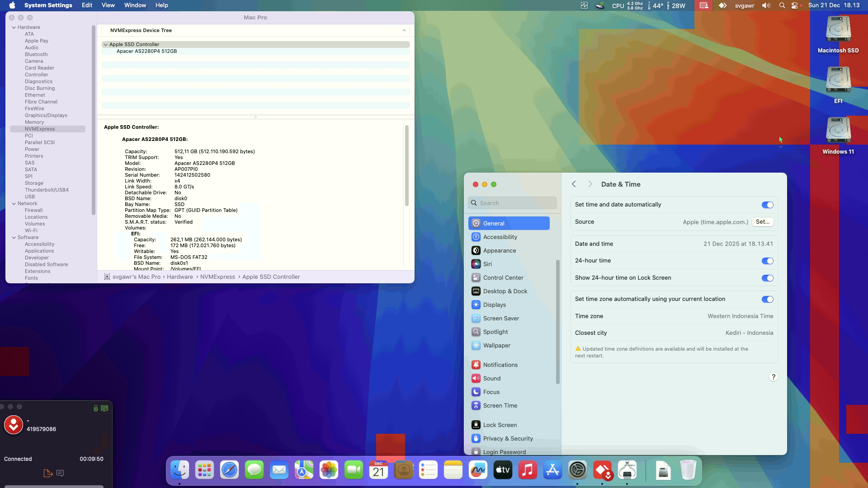Open App Store in Dock
The image size is (868, 488).
click(x=552, y=470)
